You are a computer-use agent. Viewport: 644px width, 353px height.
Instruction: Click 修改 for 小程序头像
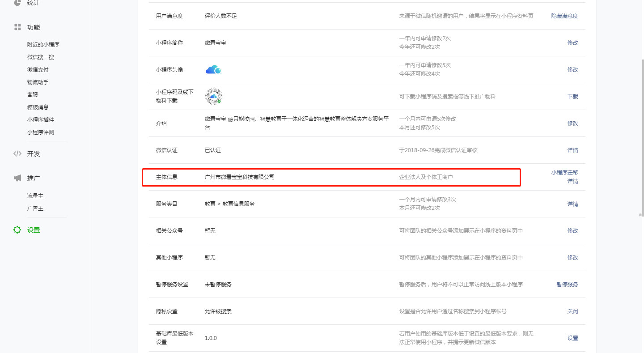click(x=573, y=70)
